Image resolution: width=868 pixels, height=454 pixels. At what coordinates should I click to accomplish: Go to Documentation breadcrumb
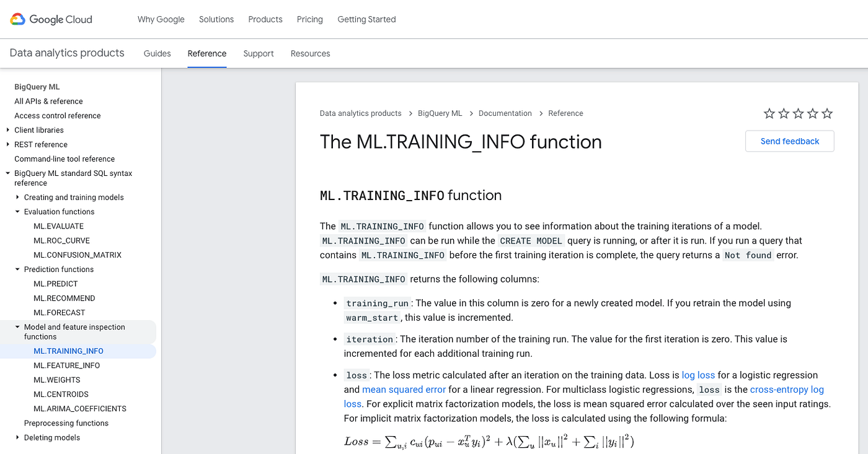(x=505, y=113)
